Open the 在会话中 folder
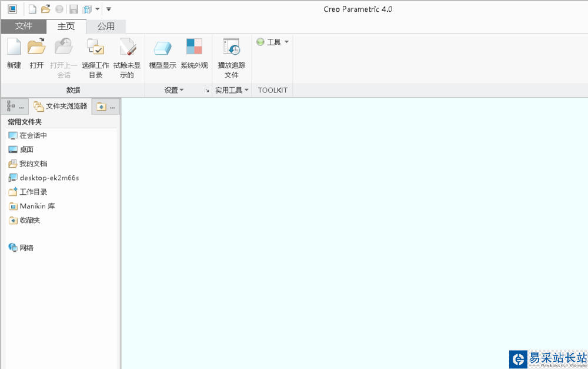This screenshot has height=369, width=588. [x=28, y=135]
